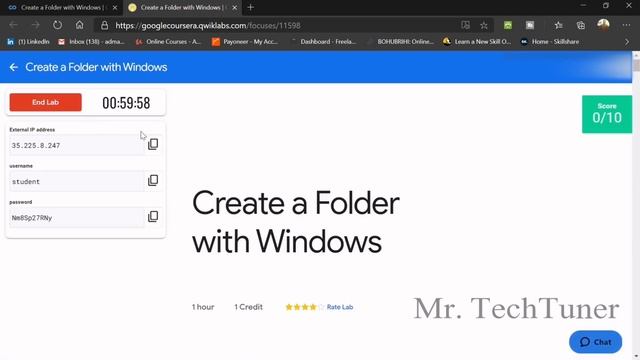The width and height of the screenshot is (640, 360).
Task: Open the Payoneer My Account bookmark
Action: (245, 42)
